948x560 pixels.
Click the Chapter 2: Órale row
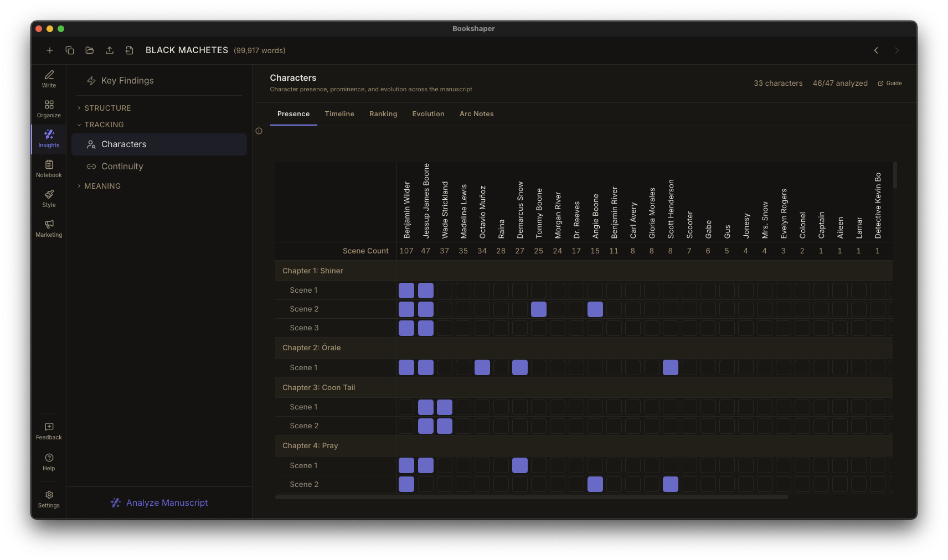pos(584,348)
